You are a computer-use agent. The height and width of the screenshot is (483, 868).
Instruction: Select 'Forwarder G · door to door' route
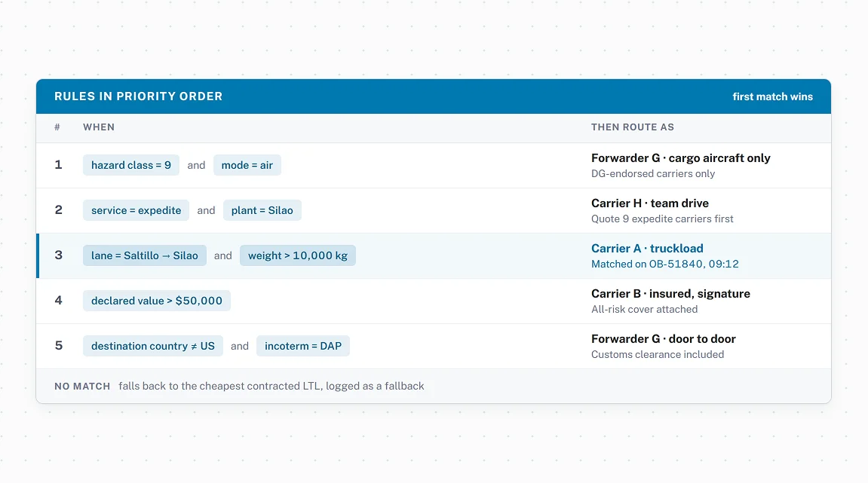pos(663,339)
